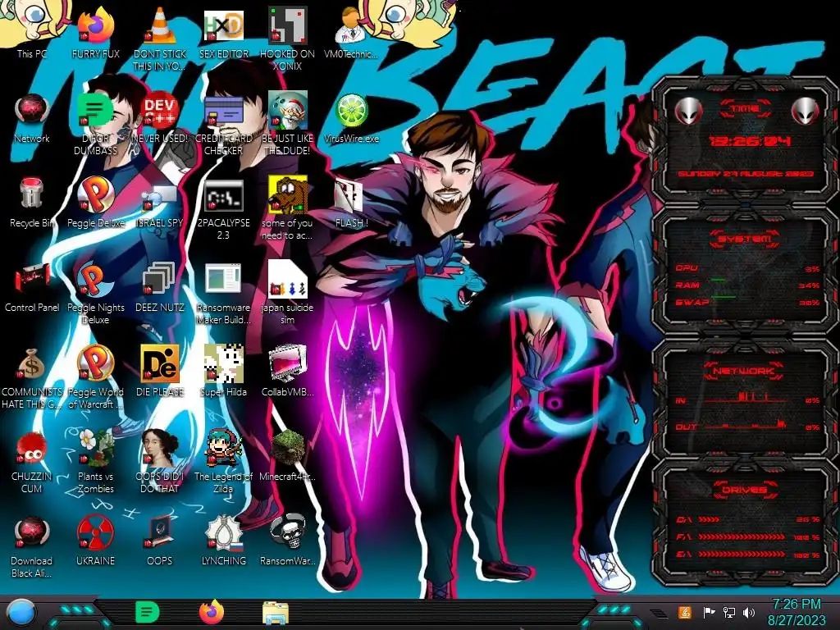Open green chat app pinned on taskbar
The height and width of the screenshot is (630, 840).
coord(148,612)
